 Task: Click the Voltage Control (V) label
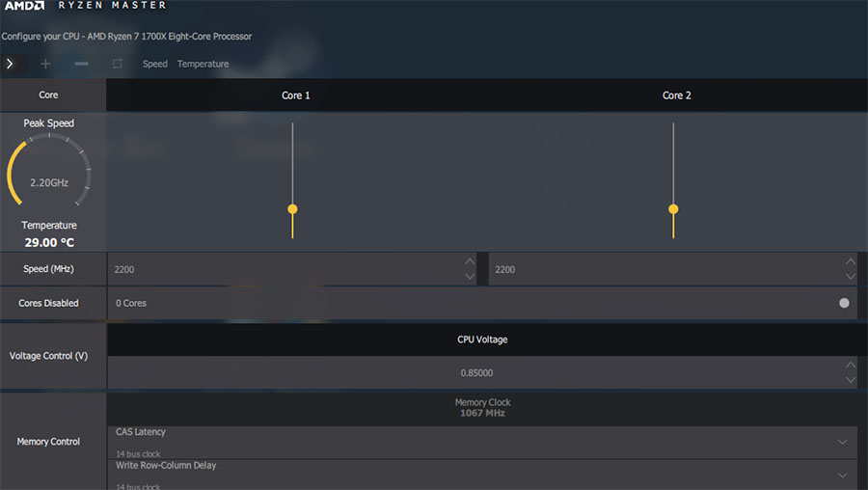click(x=49, y=356)
